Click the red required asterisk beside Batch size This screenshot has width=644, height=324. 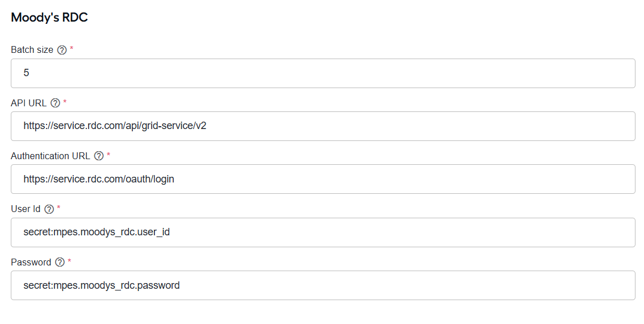pyautogui.click(x=72, y=48)
